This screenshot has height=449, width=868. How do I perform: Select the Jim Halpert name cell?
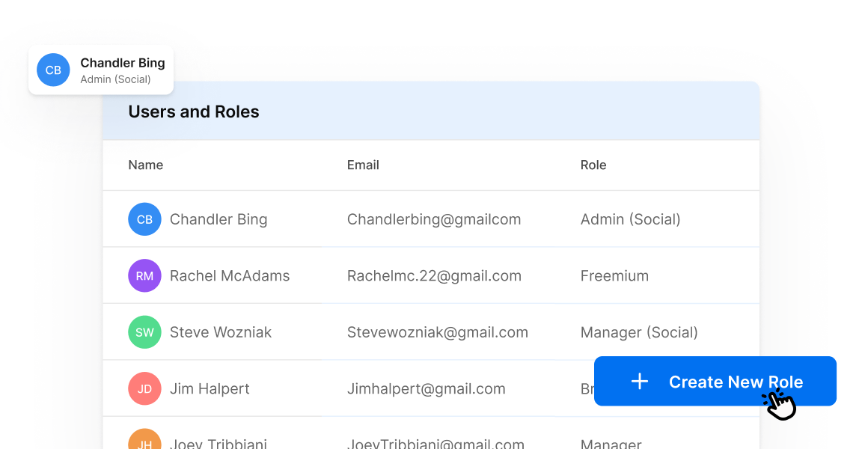pyautogui.click(x=210, y=388)
